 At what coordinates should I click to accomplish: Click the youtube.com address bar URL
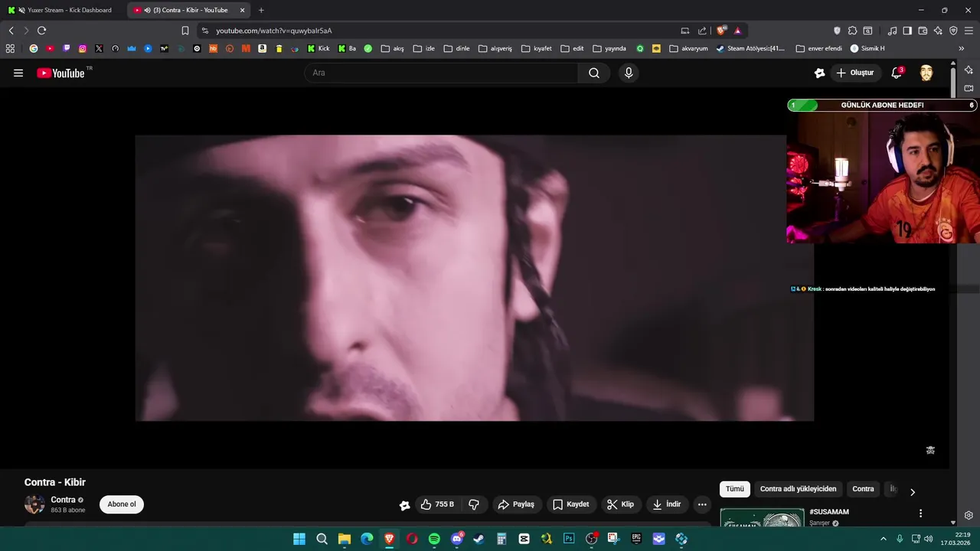(x=274, y=31)
